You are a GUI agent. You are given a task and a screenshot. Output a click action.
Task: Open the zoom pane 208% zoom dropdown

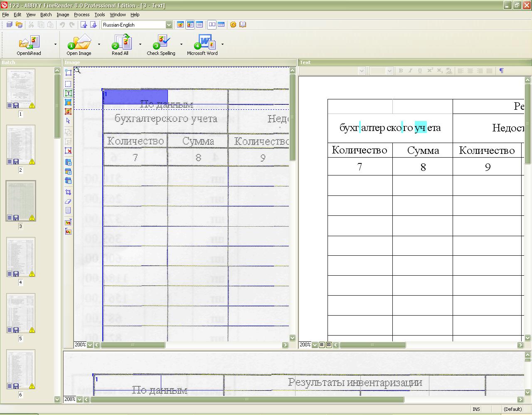[x=79, y=399]
